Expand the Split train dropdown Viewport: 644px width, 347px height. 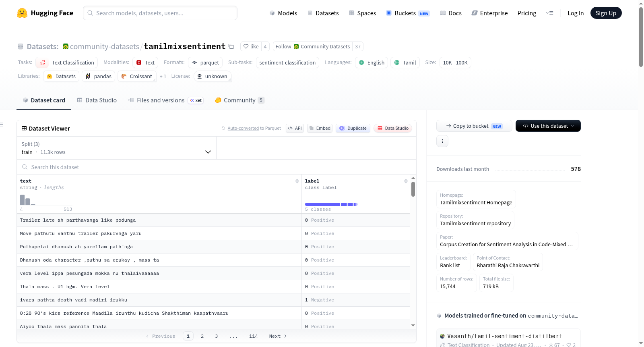[116, 148]
